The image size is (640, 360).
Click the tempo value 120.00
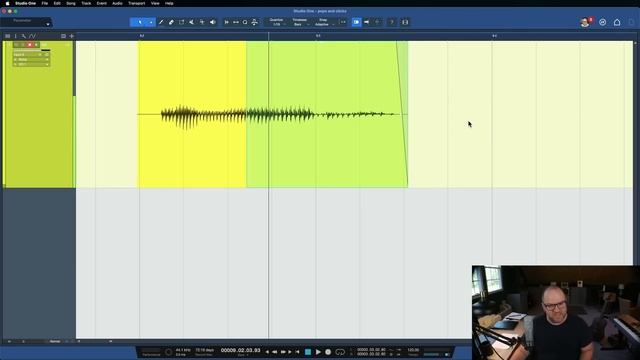[x=413, y=350]
